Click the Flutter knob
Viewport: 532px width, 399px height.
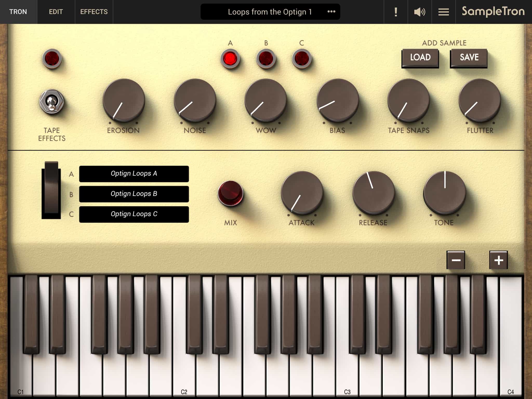point(480,100)
